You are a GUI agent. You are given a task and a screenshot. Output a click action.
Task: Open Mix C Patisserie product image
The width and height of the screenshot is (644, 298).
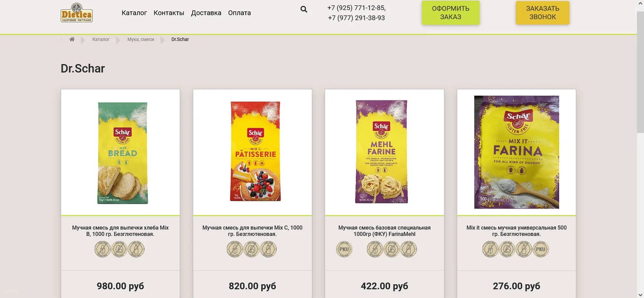[x=255, y=151]
